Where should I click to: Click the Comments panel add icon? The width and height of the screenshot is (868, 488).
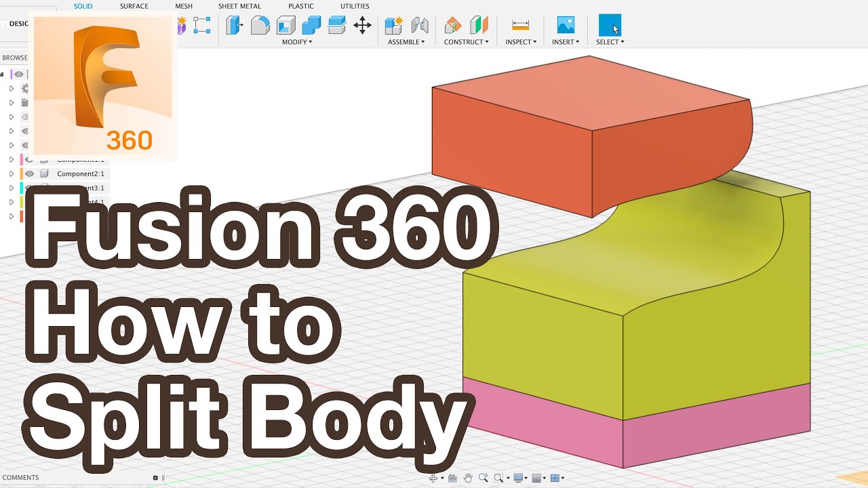(155, 478)
